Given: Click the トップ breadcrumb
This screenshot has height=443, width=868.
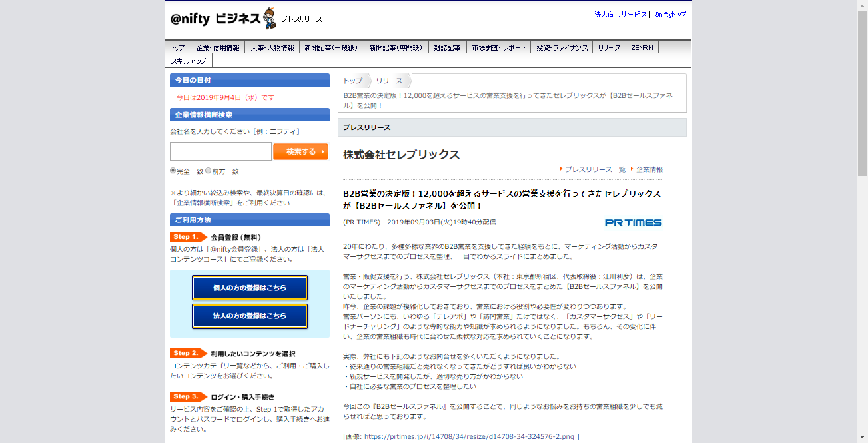Looking at the screenshot, I should 352,81.
